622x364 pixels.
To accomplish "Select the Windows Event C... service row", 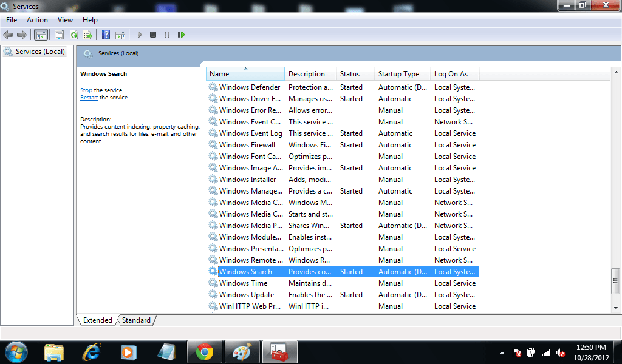I will click(343, 121).
